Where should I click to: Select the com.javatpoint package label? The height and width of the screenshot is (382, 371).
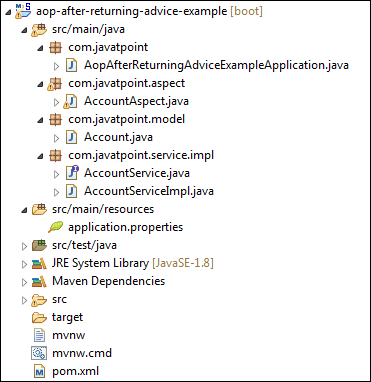(108, 47)
